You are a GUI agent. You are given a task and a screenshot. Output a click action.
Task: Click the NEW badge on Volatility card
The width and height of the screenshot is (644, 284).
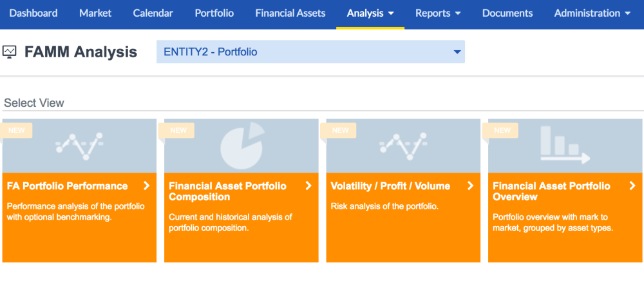coord(339,130)
